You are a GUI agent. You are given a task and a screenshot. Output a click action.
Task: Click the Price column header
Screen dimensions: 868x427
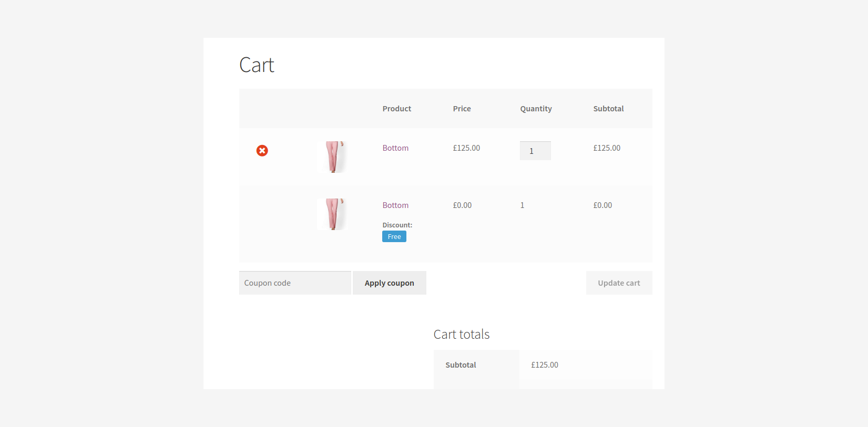[x=462, y=109]
